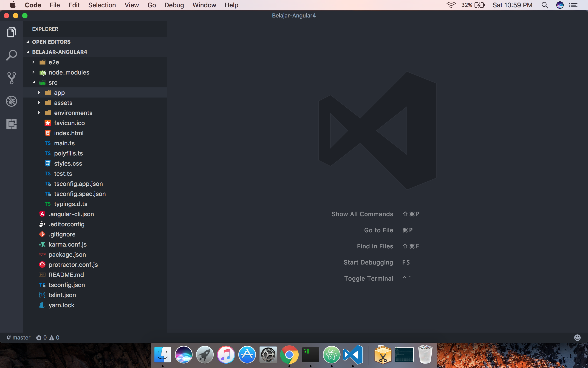588x368 pixels.
Task: Open the File menu
Action: [x=55, y=5]
